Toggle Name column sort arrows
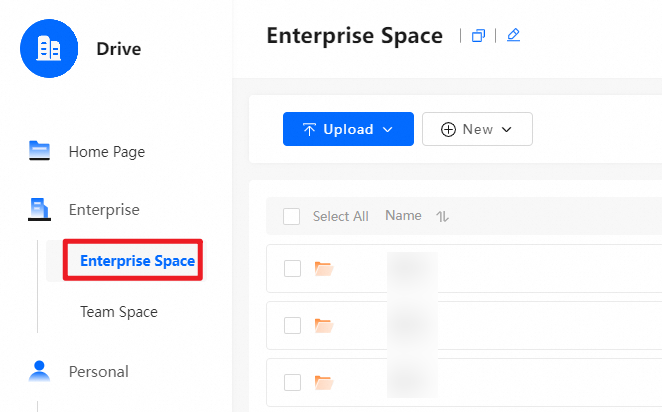 [x=442, y=216]
